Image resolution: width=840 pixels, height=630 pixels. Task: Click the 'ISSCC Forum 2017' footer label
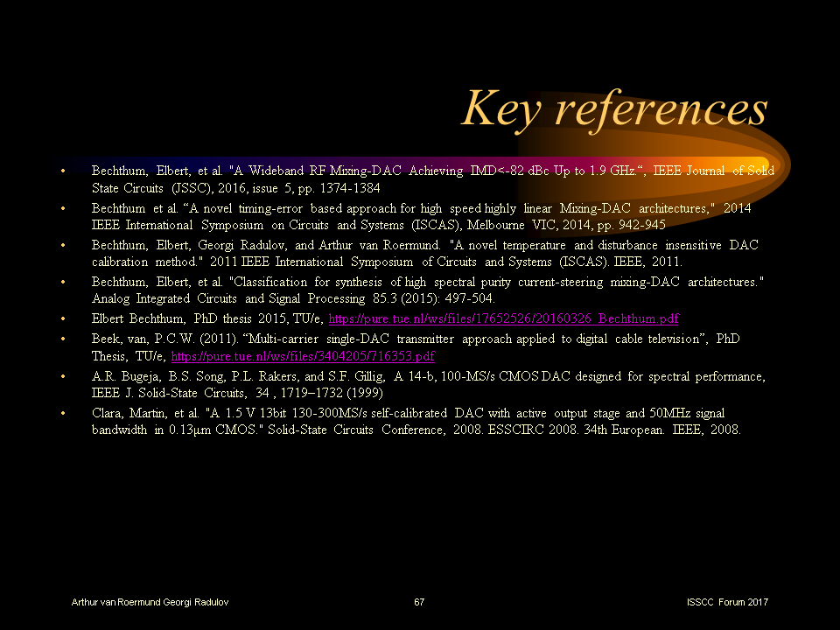(x=727, y=602)
